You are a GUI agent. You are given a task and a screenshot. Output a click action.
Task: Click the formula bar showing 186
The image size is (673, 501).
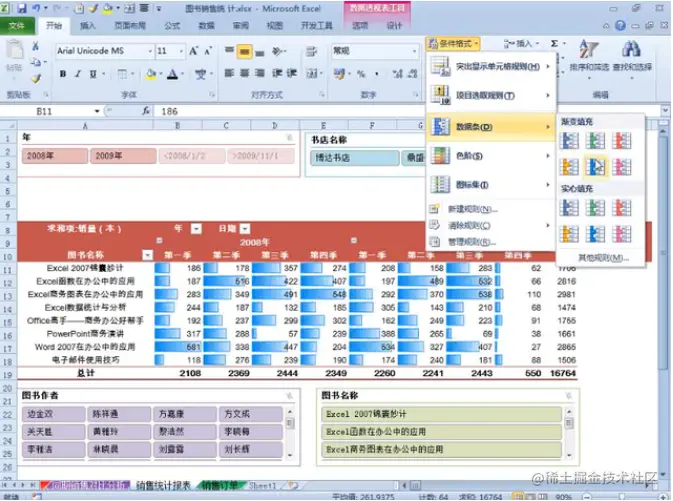tap(408, 111)
